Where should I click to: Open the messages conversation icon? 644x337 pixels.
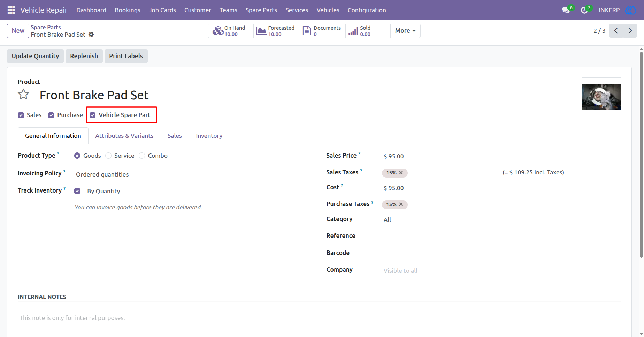pos(566,10)
